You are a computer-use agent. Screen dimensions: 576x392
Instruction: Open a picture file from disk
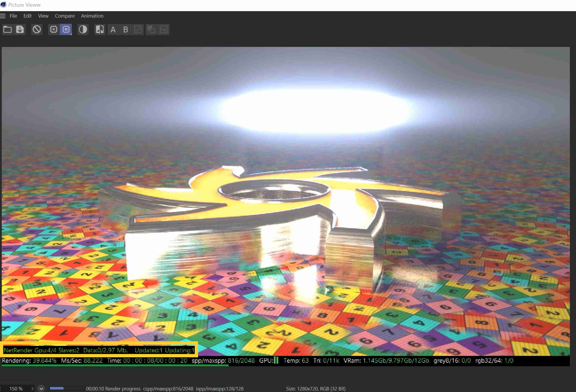pos(8,29)
